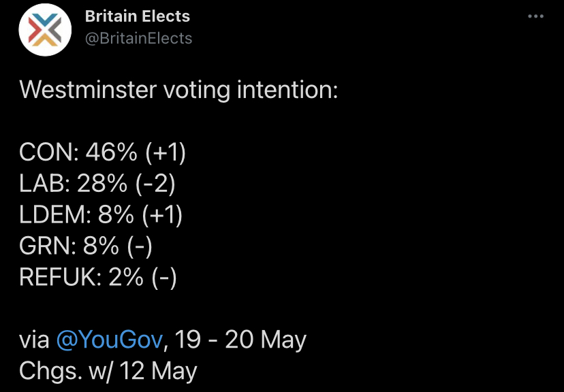Open the @YouGov mention link

110,340
